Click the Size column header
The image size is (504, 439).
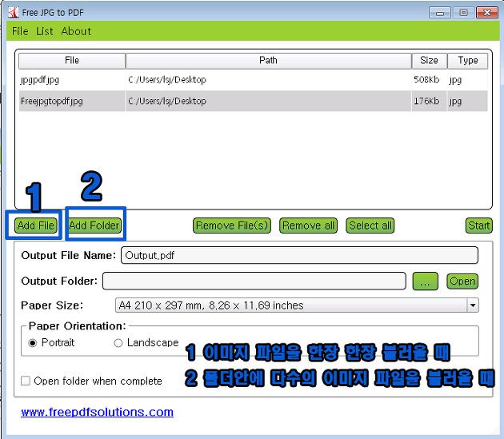[x=429, y=61]
